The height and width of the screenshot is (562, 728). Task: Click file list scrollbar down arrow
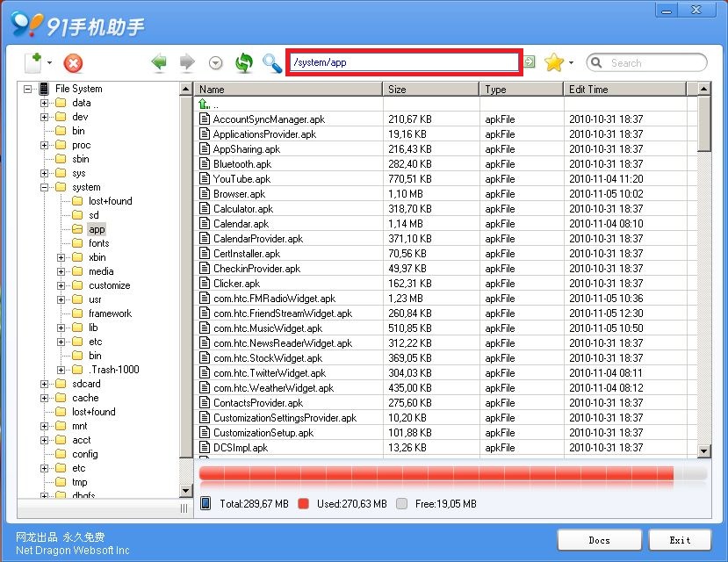coord(704,450)
